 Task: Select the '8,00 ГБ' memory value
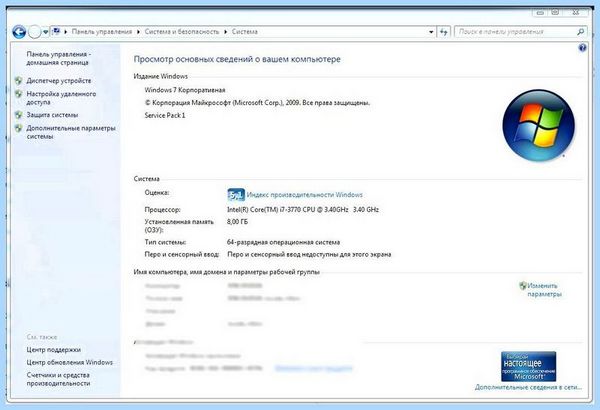tap(237, 222)
